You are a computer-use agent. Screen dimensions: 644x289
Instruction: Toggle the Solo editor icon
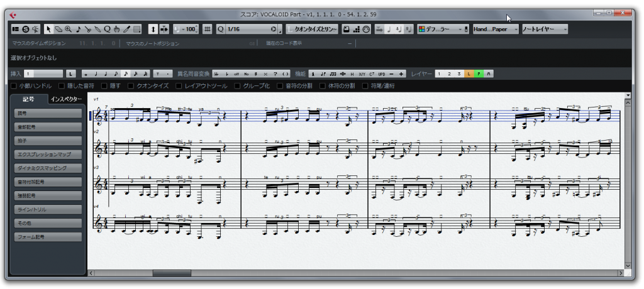(25, 29)
